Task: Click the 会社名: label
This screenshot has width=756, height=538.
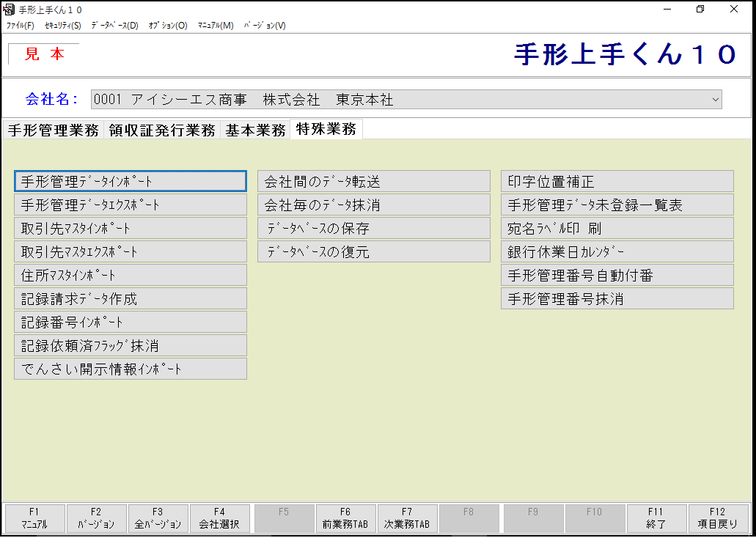Action: [52, 99]
